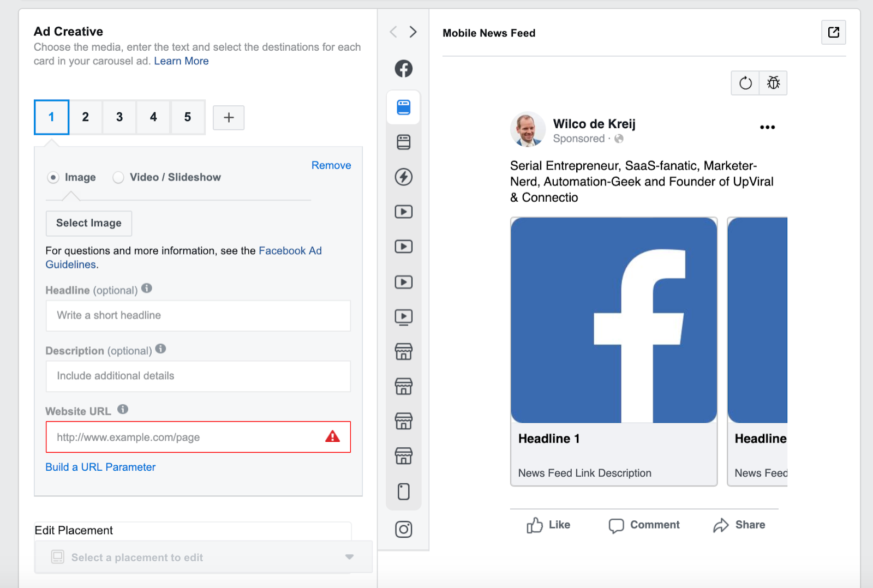Viewport: 873px width, 588px height.
Task: Click "News Feed Link Description" under Headline 1
Action: pos(585,473)
